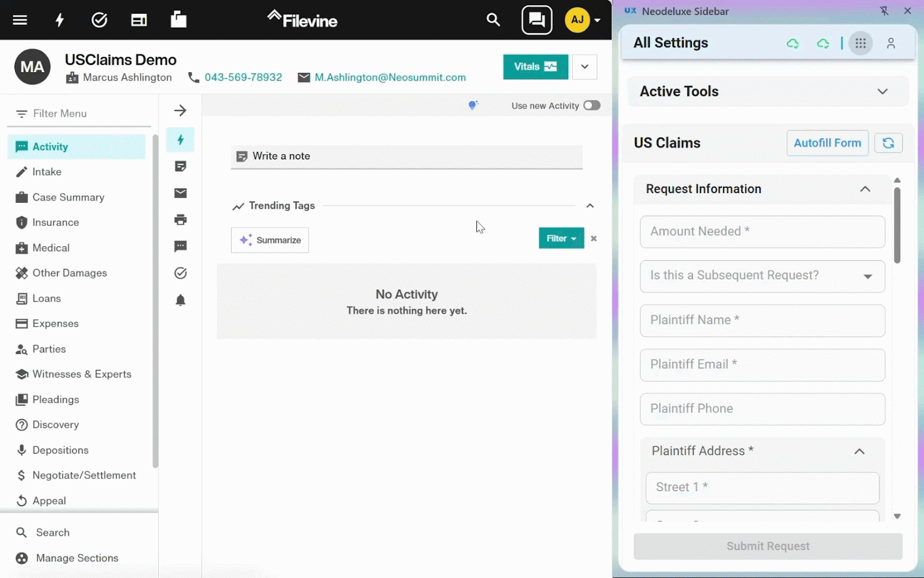This screenshot has height=578, width=924.
Task: Open the Case Summary section
Action: (76, 197)
